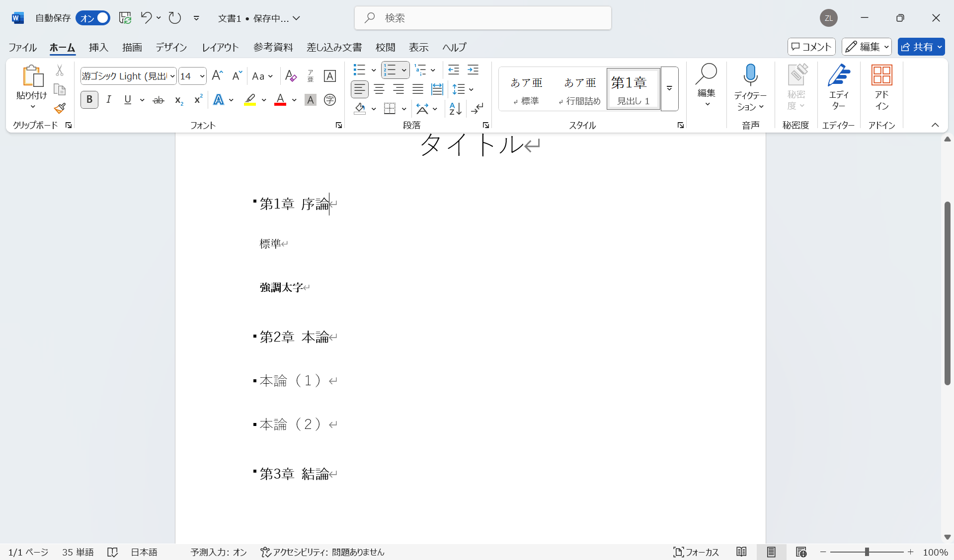Apply phonetic guide (ルビ) to text

tap(310, 75)
